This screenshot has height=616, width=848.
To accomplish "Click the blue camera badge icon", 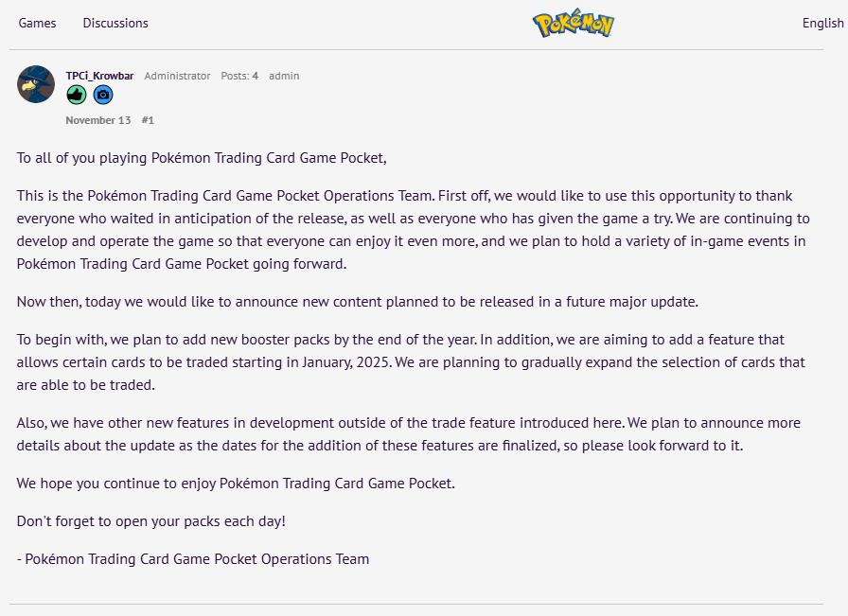I will tap(103, 95).
